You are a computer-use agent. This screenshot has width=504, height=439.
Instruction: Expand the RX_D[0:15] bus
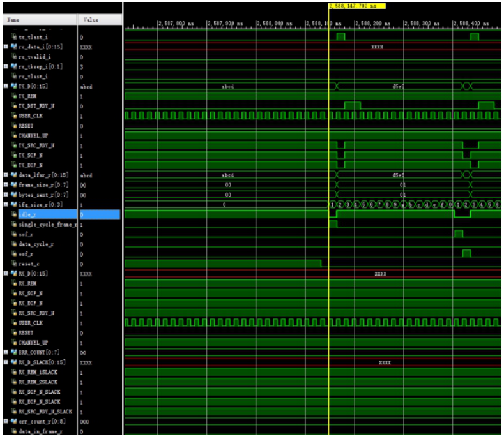coord(5,273)
